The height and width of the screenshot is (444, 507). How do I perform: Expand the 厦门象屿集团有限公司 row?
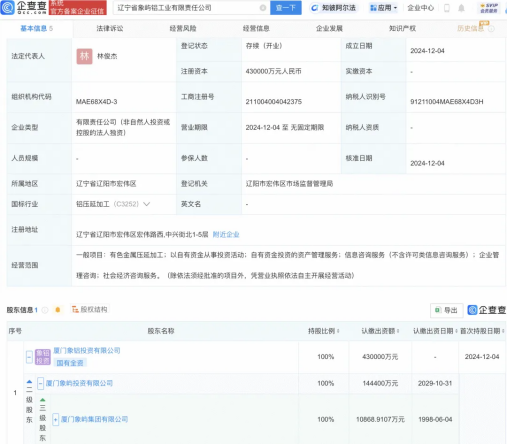56,419
